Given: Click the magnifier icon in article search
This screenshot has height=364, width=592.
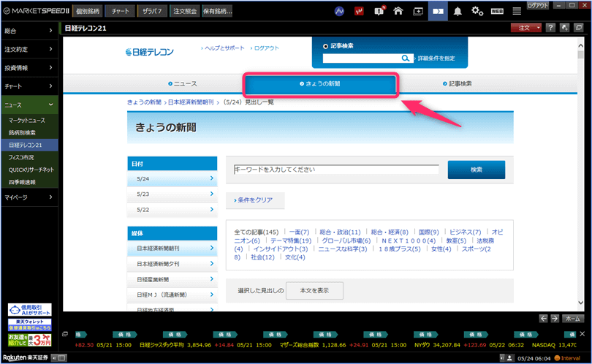Looking at the screenshot, I should pyautogui.click(x=405, y=58).
